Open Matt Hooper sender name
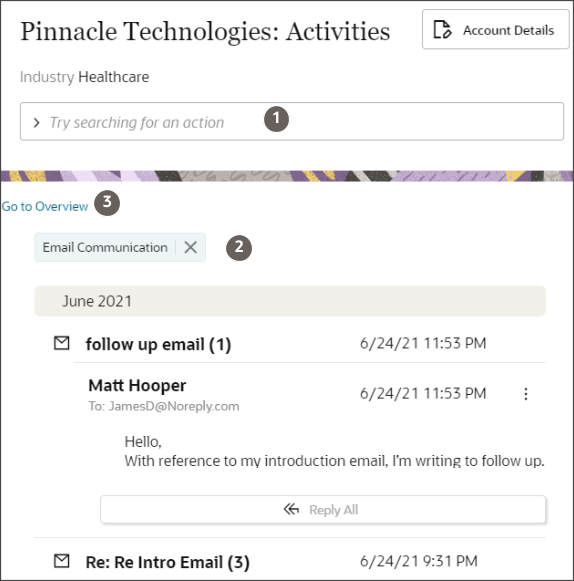Viewport: 574px width, 581px height. click(137, 385)
